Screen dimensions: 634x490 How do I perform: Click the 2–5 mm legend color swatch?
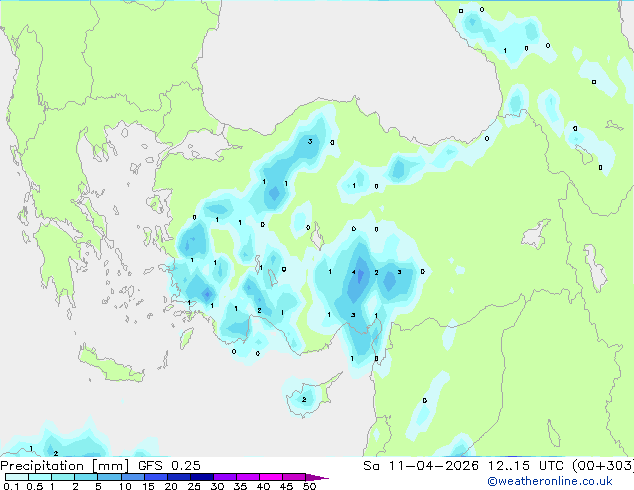(86, 477)
